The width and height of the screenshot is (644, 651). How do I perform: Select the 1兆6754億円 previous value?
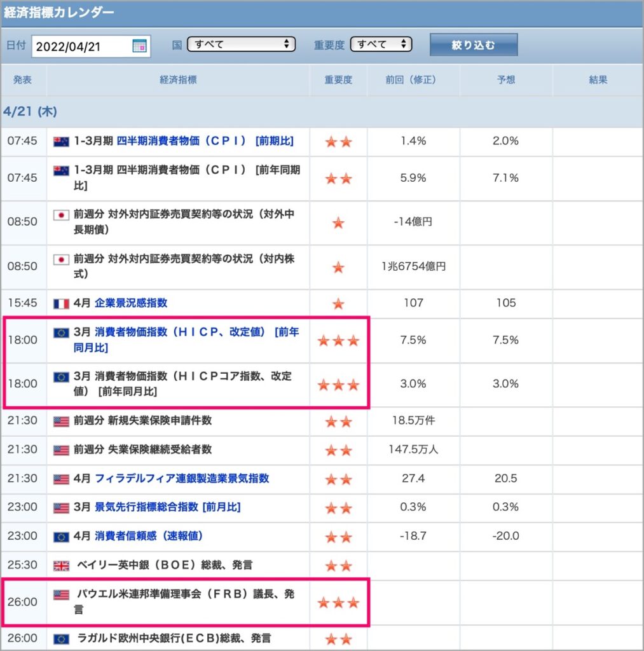[x=414, y=266]
